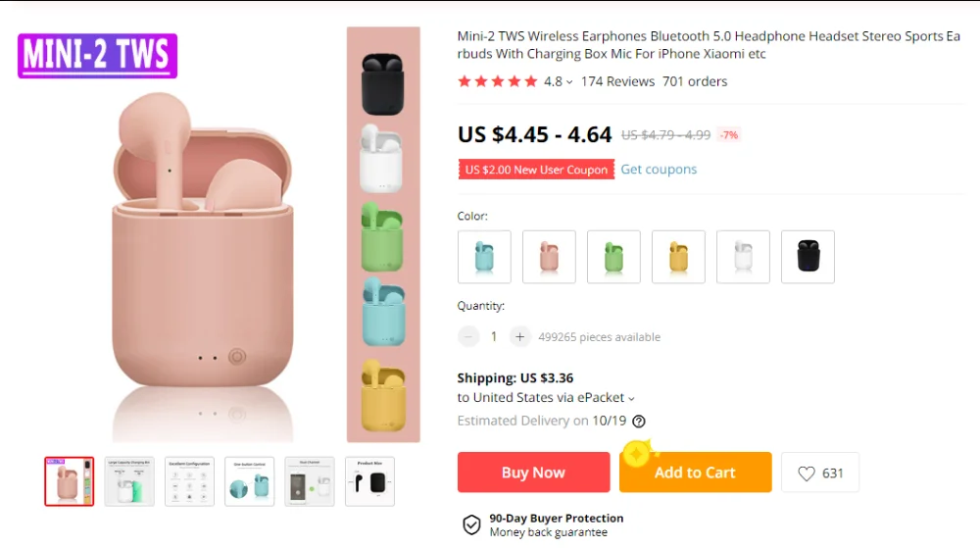
Task: Open the One button Control thumbnail
Action: point(249,481)
